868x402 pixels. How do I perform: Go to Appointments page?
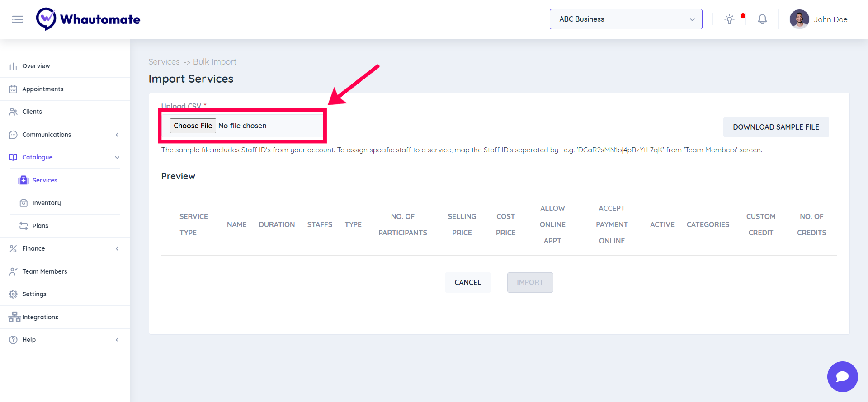coord(43,89)
